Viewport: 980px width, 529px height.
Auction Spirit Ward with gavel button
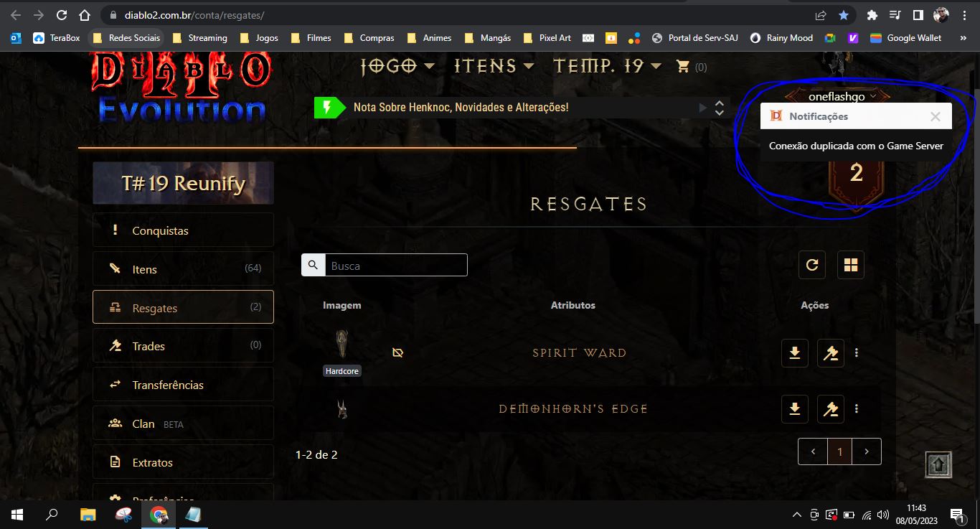pyautogui.click(x=831, y=352)
